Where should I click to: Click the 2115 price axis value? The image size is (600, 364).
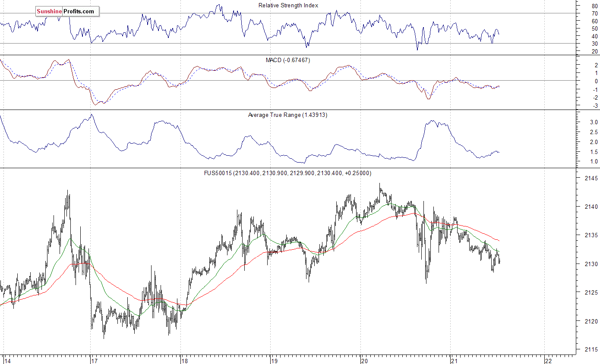point(591,349)
